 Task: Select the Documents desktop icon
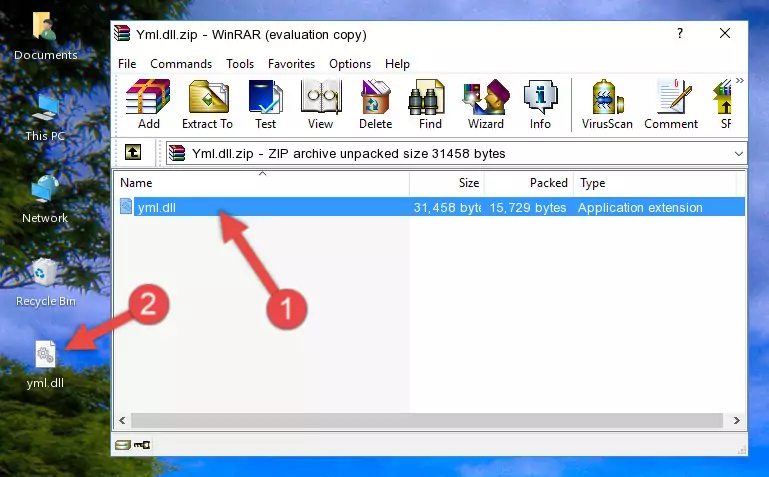point(45,37)
